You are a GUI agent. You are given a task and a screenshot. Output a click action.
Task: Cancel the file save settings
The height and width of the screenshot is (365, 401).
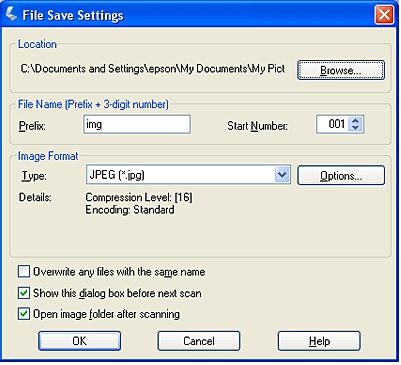coord(199,341)
